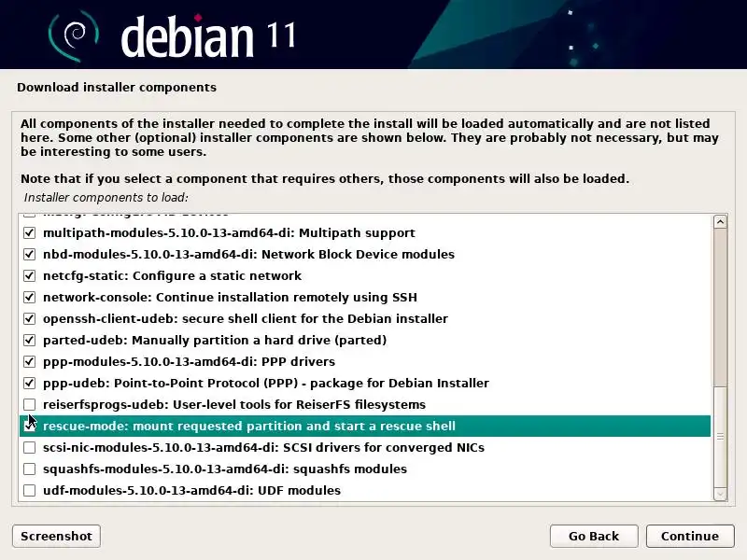Toggle network-console SSH installation checkbox
Screen dimensions: 747x560
pos(30,297)
